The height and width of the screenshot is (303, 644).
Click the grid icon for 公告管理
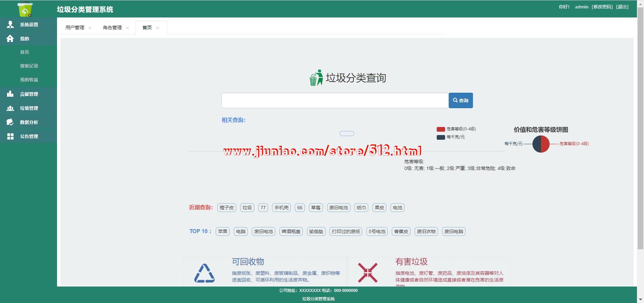tap(10, 136)
